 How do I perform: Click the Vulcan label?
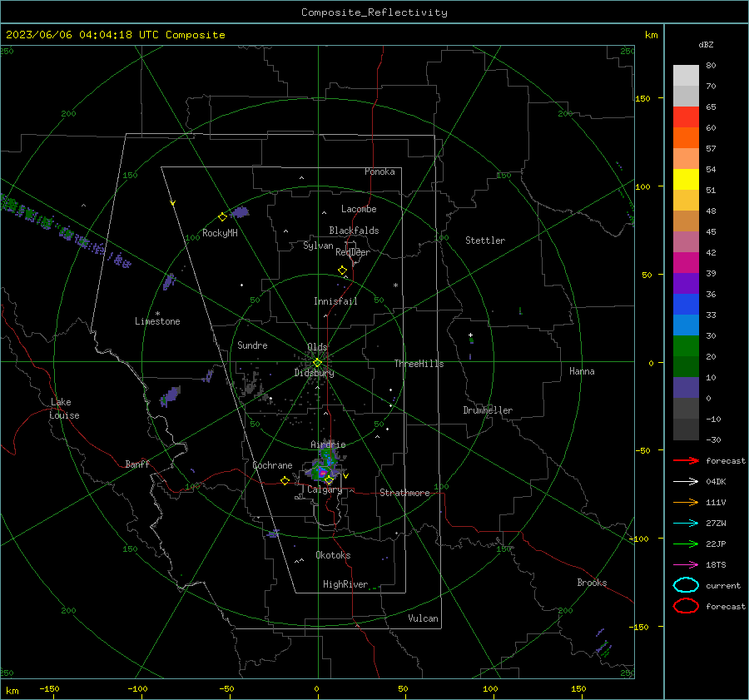pos(423,618)
